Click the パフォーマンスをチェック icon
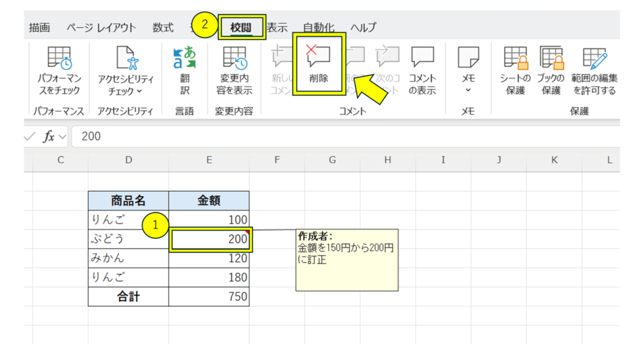Screen dimensions: 644x362 59,61
